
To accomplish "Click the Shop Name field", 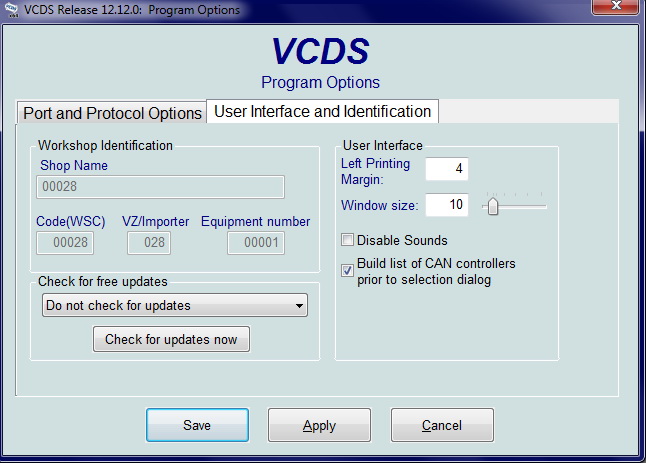I will (x=160, y=187).
